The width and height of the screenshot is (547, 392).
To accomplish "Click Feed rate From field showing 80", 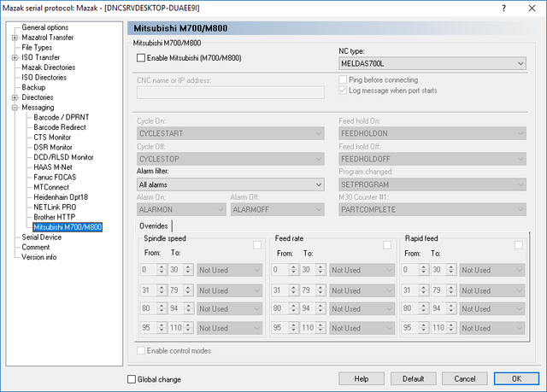I will click(280, 308).
